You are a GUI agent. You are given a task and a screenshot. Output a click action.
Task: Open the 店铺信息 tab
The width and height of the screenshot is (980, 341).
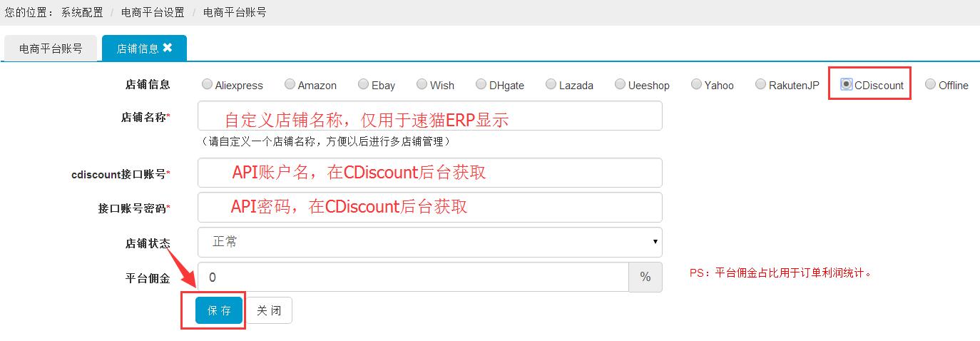tap(137, 49)
